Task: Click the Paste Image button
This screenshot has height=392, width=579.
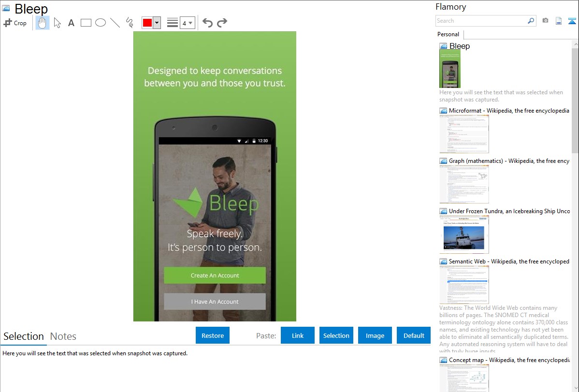Action: pyautogui.click(x=375, y=335)
